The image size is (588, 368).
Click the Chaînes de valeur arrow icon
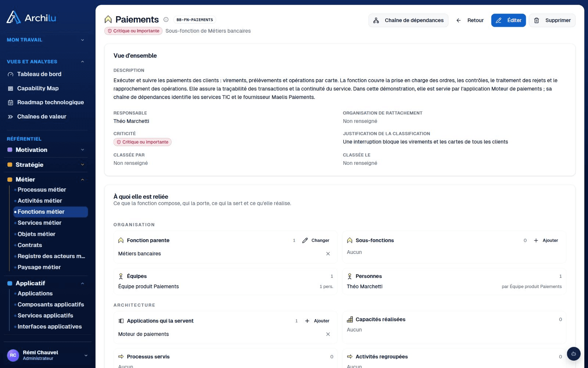click(10, 117)
